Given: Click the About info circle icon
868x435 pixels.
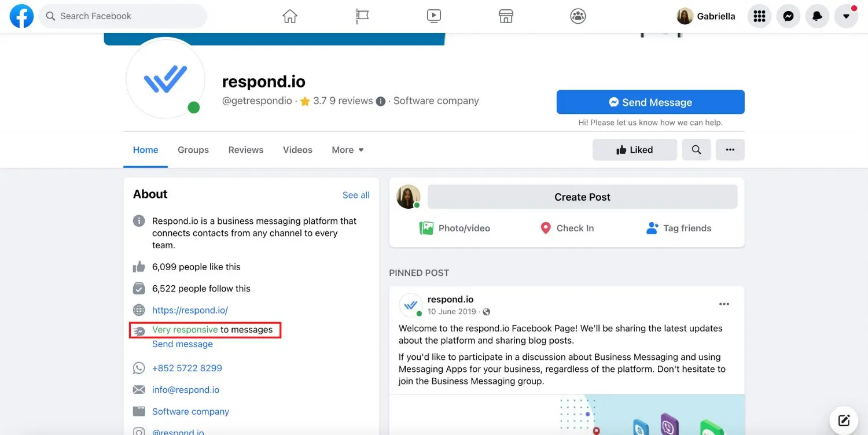Looking at the screenshot, I should point(139,221).
